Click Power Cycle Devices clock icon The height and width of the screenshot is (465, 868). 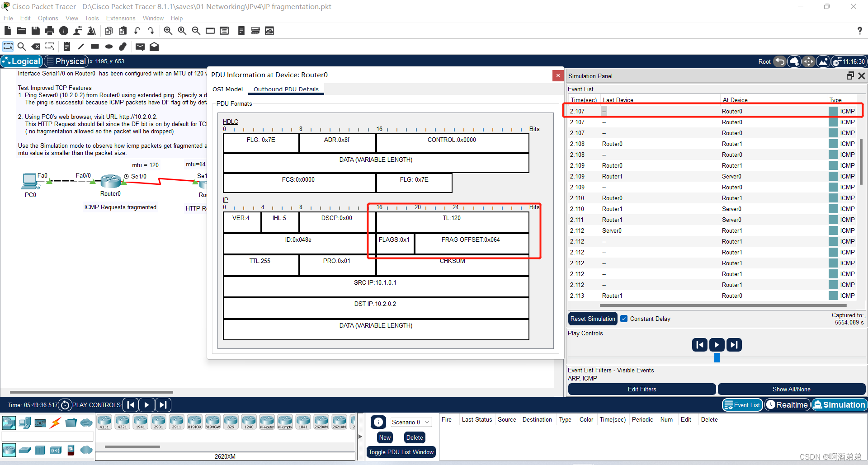tap(65, 405)
